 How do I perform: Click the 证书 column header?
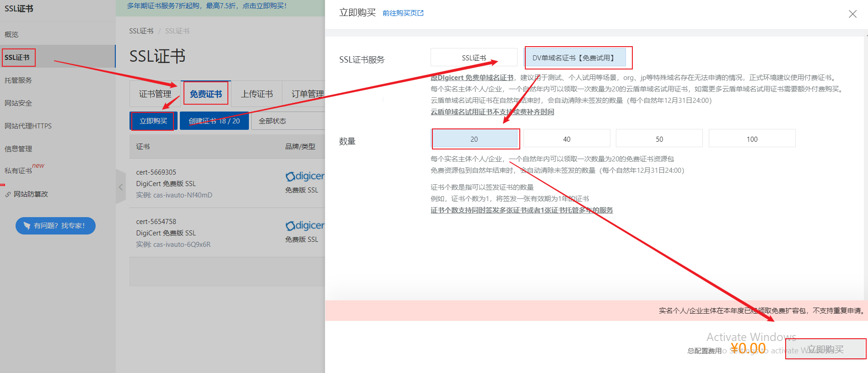[143, 147]
